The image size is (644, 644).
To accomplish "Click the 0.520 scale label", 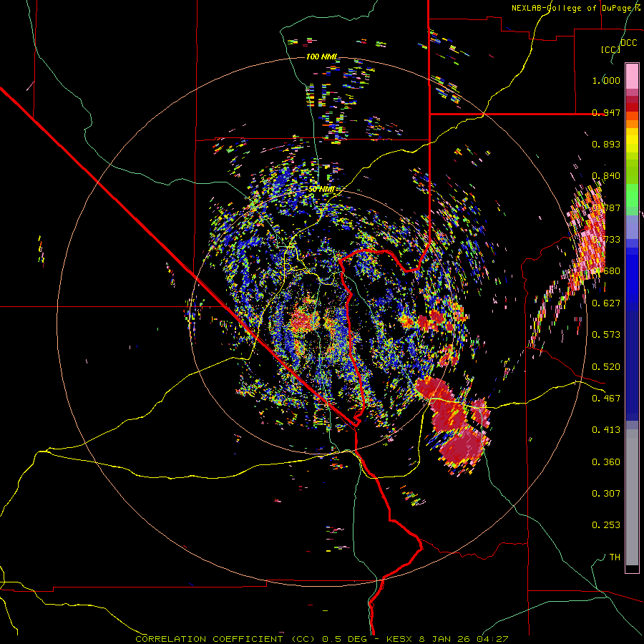I will point(606,367).
